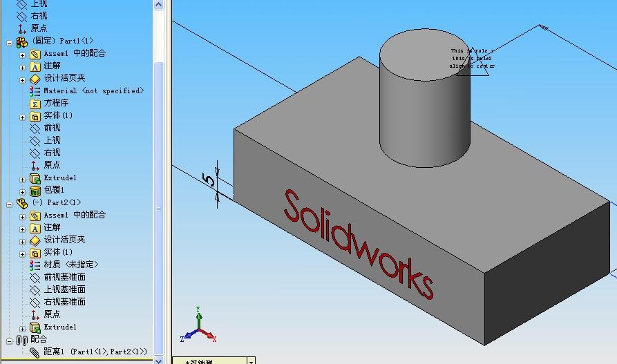Expand 实体(1) under Part1
Screen dimensions: 617x364
point(22,117)
